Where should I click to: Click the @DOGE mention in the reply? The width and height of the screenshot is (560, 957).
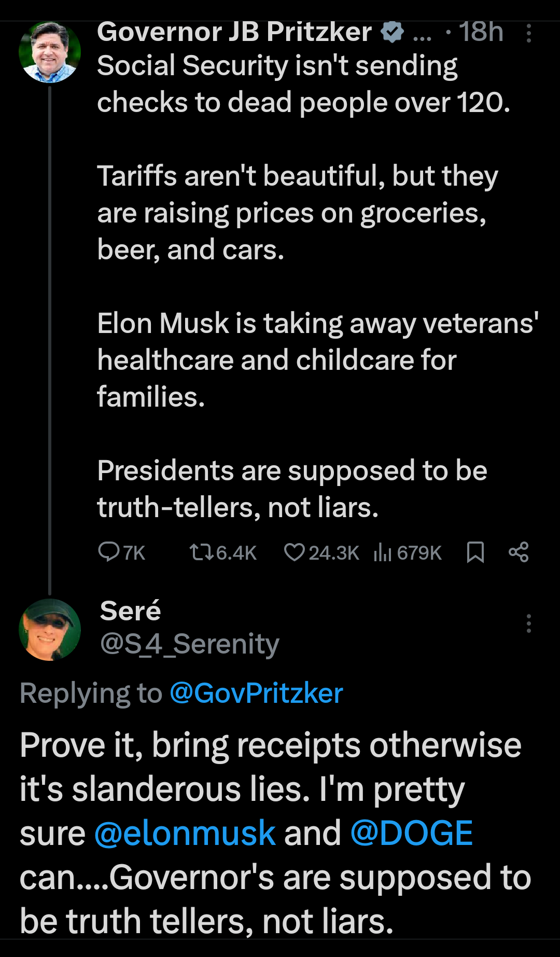pyautogui.click(x=411, y=833)
